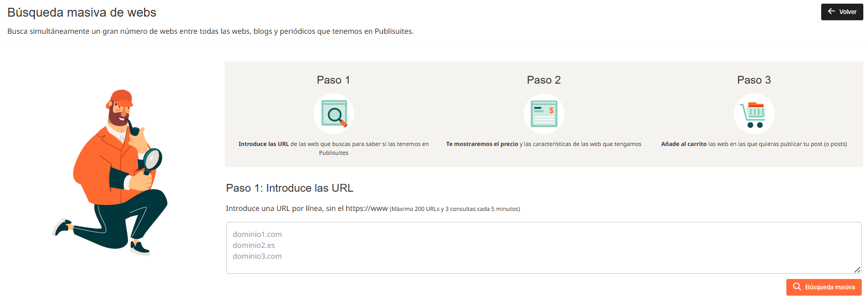Image resolution: width=868 pixels, height=306 pixels.
Task: Click the Paso 3 shopping cart icon
Action: 754,114
